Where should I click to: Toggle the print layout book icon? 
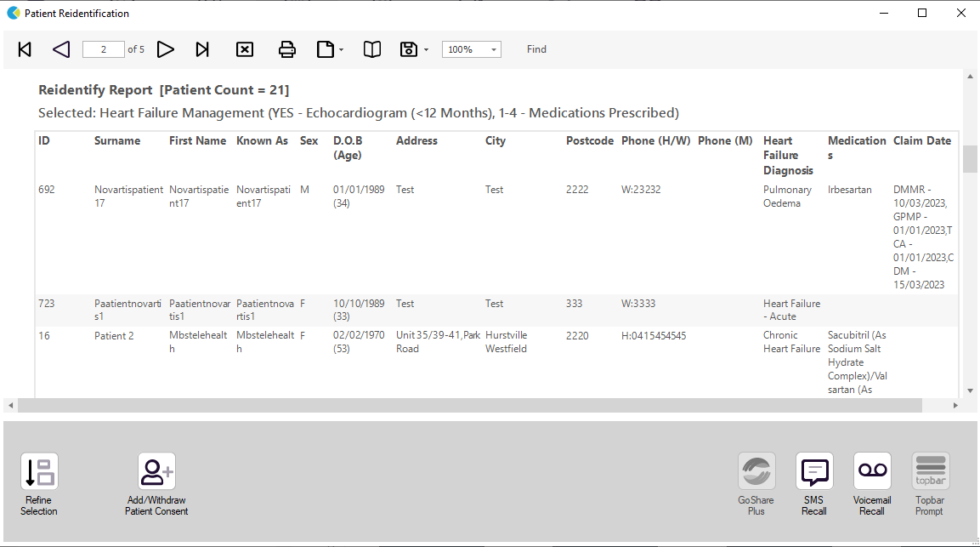[x=372, y=49]
